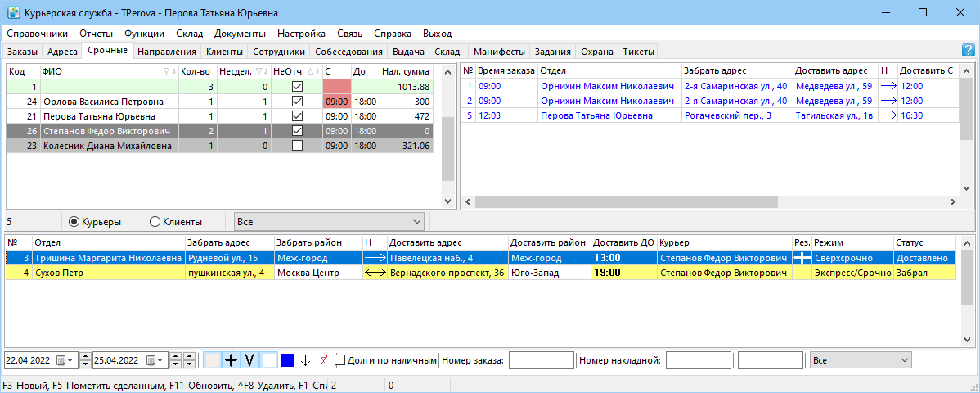Click white plus result icon in Тришина row
The image size is (980, 393).
tap(801, 257)
